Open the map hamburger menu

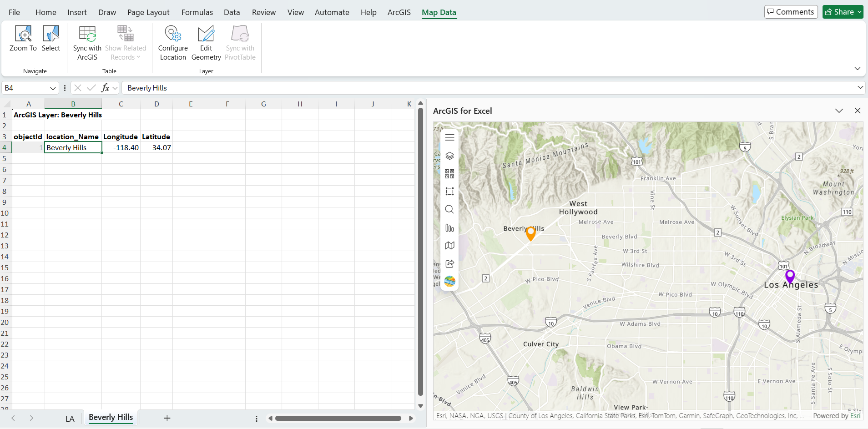click(449, 137)
